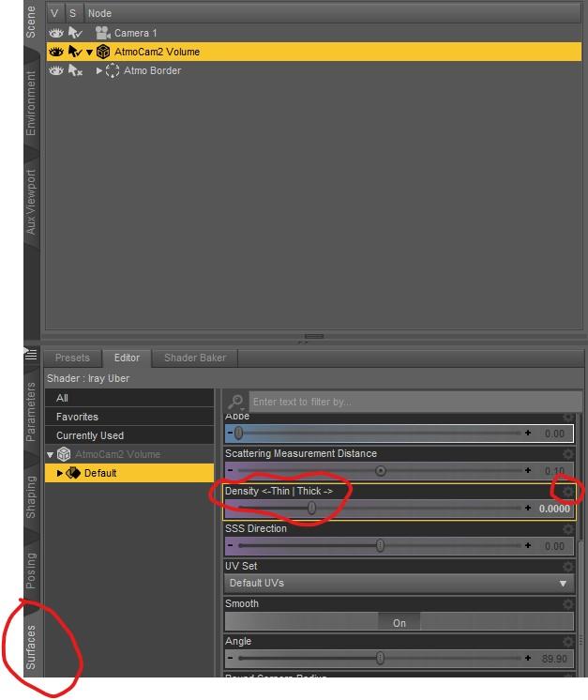This screenshot has height=700, width=588.
Task: Open Abbe property settings gear
Action: pyautogui.click(x=568, y=417)
